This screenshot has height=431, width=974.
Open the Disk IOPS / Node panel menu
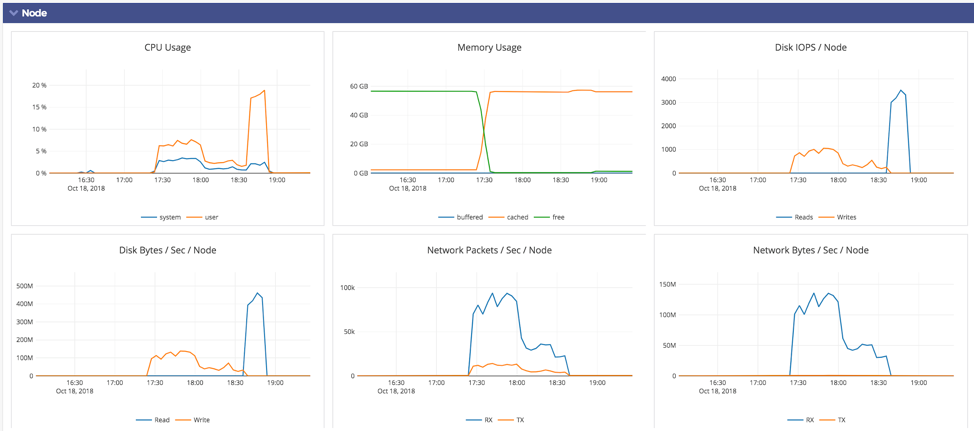click(x=810, y=47)
